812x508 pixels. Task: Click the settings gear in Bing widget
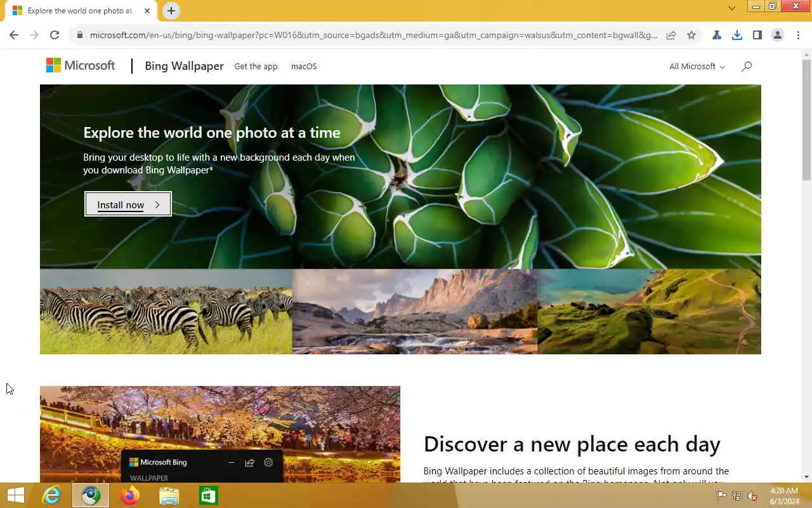(x=268, y=463)
